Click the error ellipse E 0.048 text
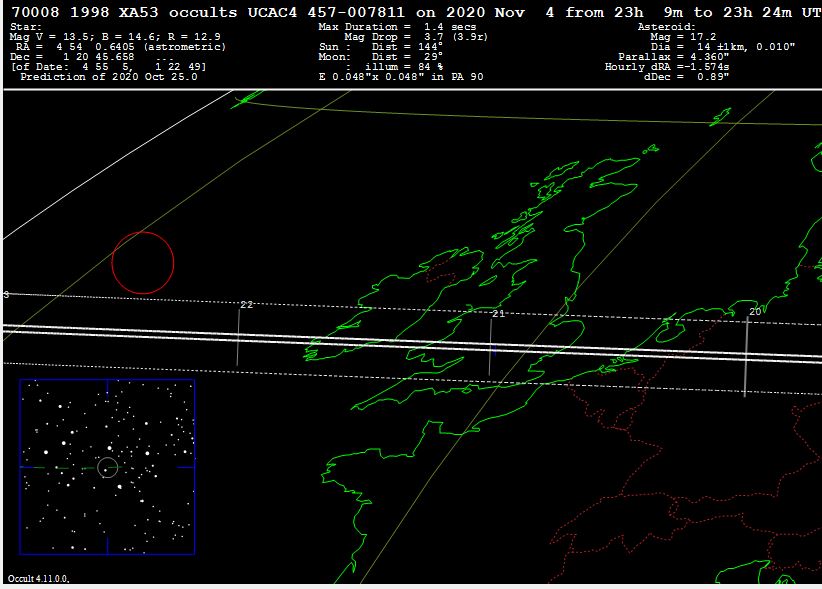The height and width of the screenshot is (589, 822). [400, 77]
